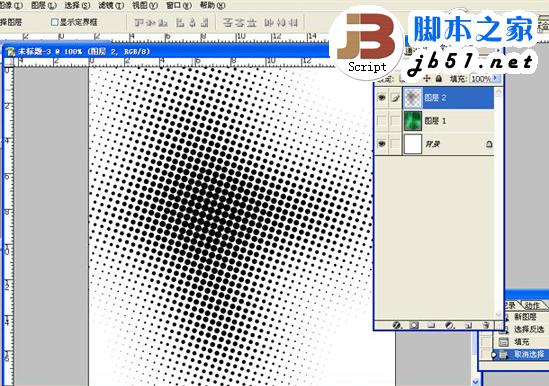Click the document window title icon
Viewport: 549px width, 386px height.
11,52
